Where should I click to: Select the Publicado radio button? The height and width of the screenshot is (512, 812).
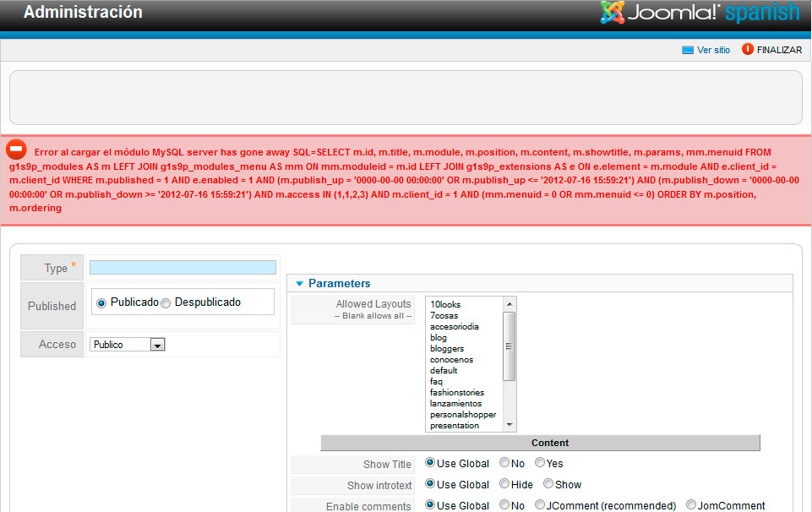click(101, 303)
